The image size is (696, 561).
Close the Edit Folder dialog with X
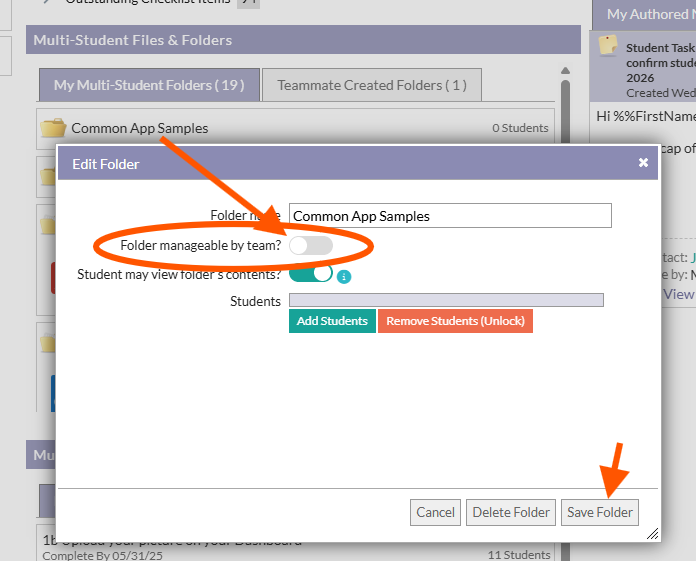pyautogui.click(x=643, y=162)
